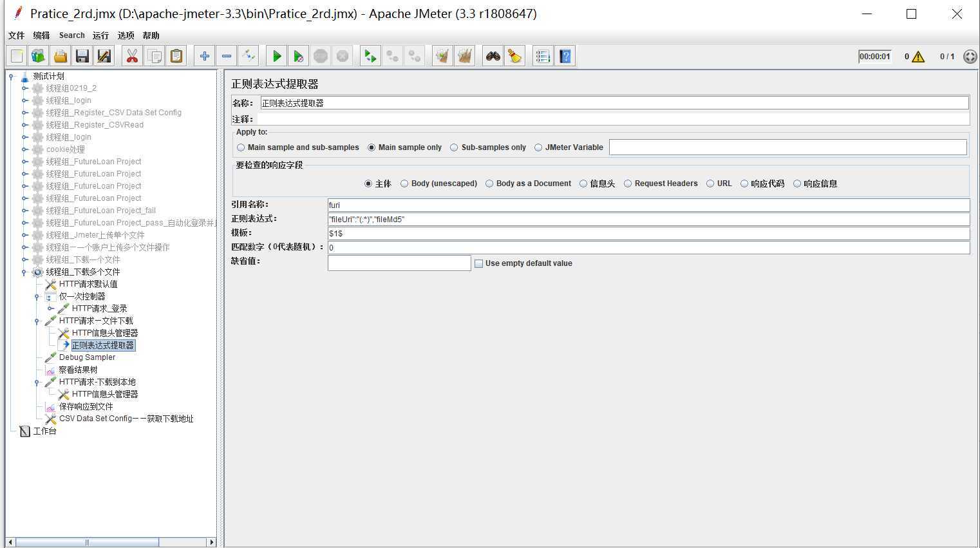Select Debug Sampler in the tree
This screenshot has width=980, height=548.
tap(87, 357)
